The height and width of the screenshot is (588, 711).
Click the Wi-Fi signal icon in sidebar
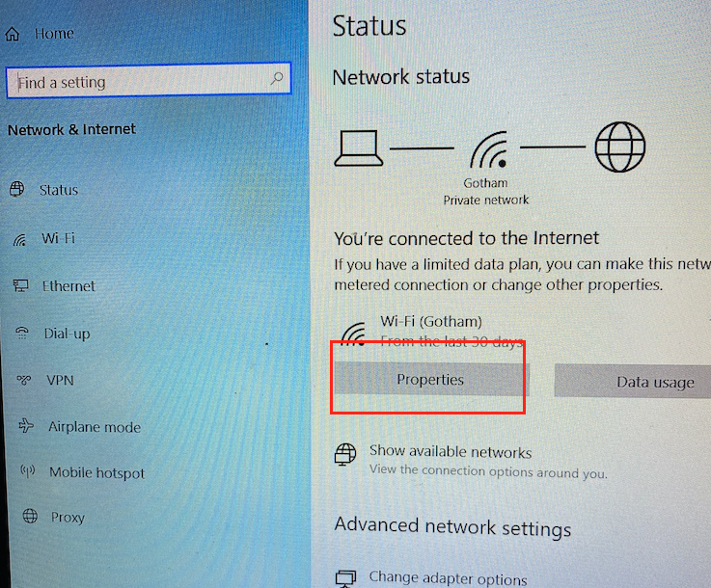[x=19, y=239]
